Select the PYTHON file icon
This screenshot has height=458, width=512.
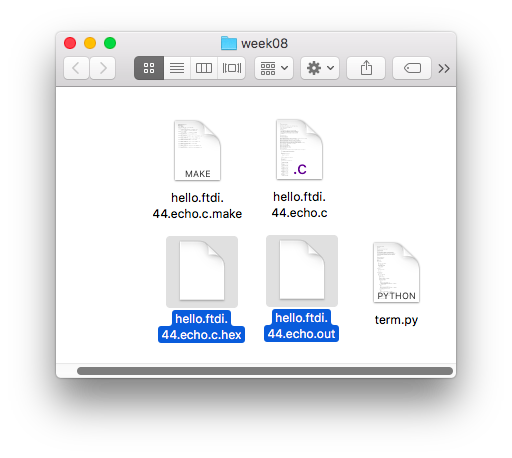coord(396,273)
